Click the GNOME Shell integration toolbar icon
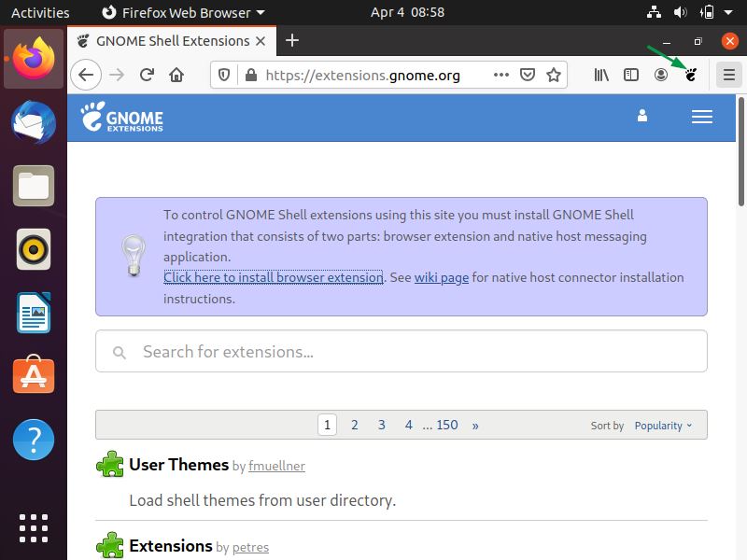Screen dimensions: 747x560 point(690,75)
